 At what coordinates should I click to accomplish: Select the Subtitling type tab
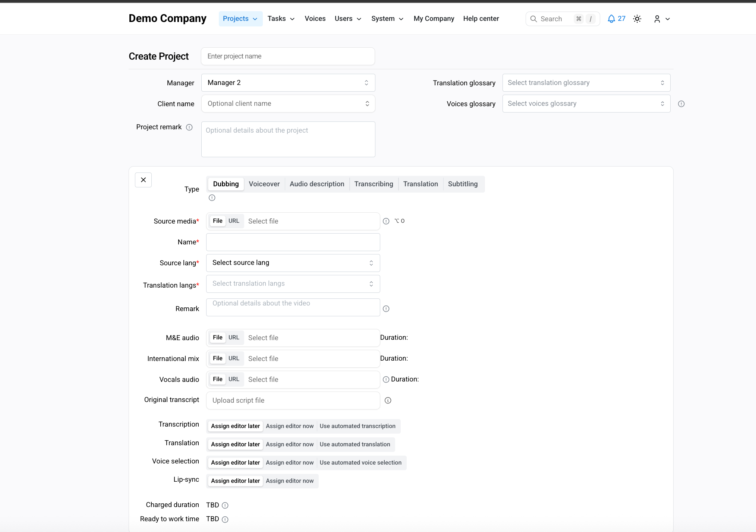tap(463, 184)
